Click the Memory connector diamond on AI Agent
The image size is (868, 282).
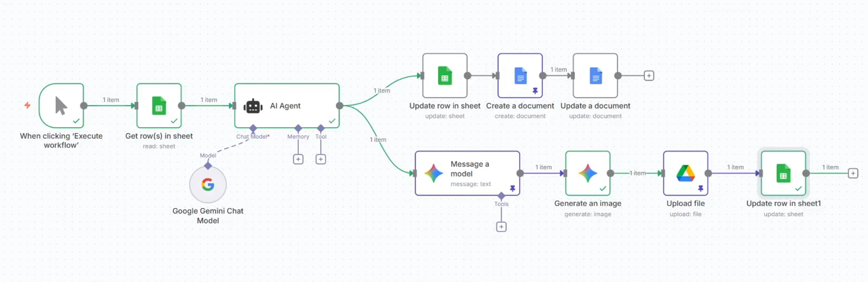[x=298, y=128]
